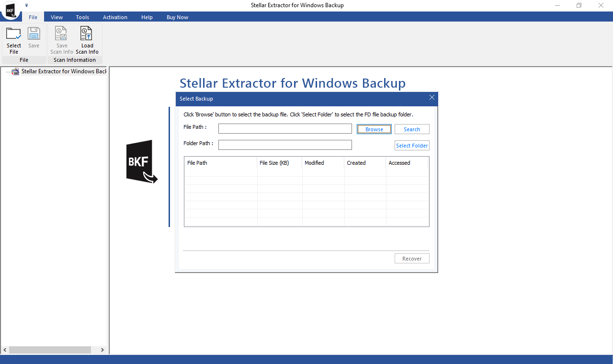Switch to the View tab
Image resolution: width=613 pixels, height=364 pixels.
pos(57,17)
